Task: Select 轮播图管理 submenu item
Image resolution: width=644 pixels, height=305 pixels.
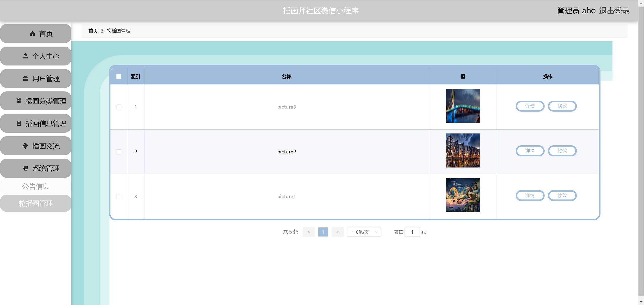Action: [35, 203]
